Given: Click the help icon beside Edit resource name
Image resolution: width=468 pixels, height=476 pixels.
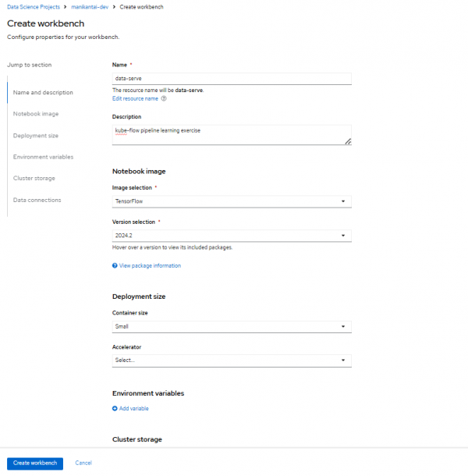Looking at the screenshot, I should point(164,99).
